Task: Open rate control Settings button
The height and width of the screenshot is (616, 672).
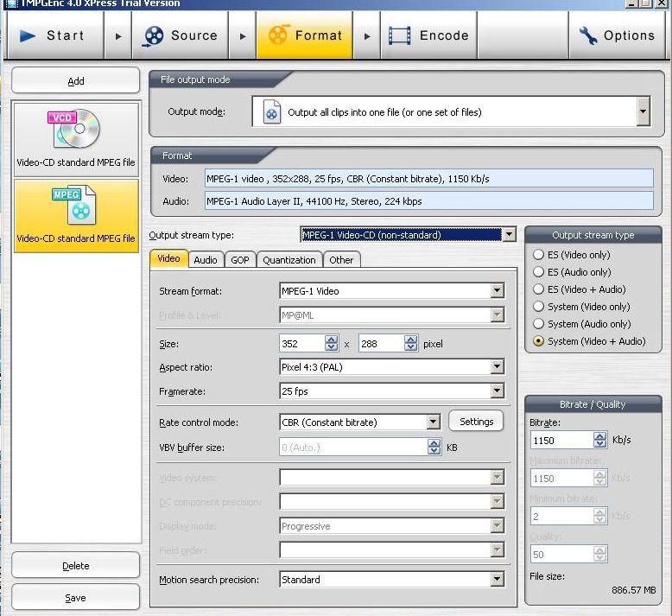Action: [476, 422]
